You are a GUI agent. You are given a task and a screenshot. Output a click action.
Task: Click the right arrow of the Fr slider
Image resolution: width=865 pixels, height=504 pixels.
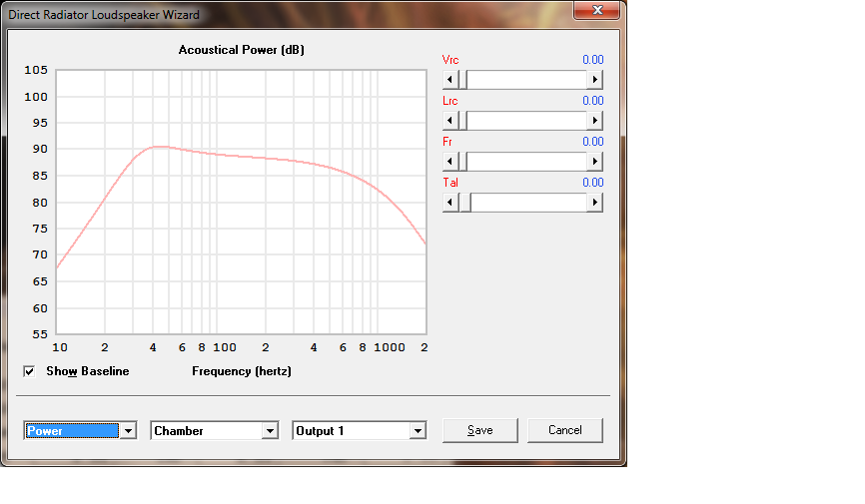(x=594, y=162)
